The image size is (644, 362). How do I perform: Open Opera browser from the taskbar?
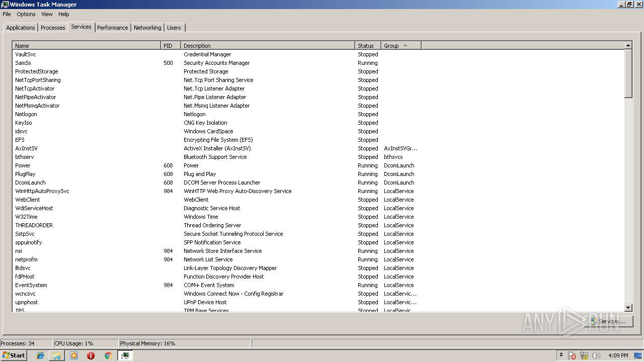coord(91,355)
